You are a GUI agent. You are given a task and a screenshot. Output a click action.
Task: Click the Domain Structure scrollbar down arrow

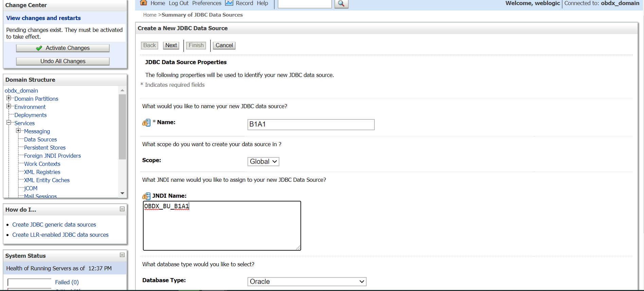click(122, 193)
